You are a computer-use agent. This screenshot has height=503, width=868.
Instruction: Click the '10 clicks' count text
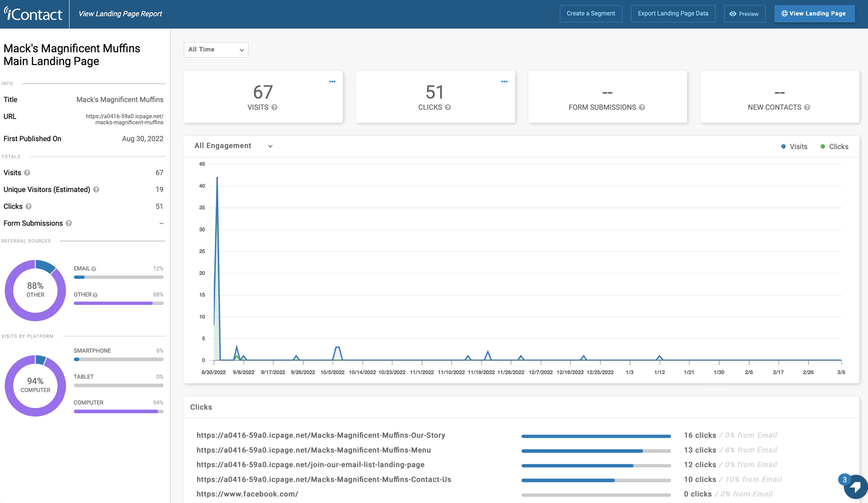[700, 479]
